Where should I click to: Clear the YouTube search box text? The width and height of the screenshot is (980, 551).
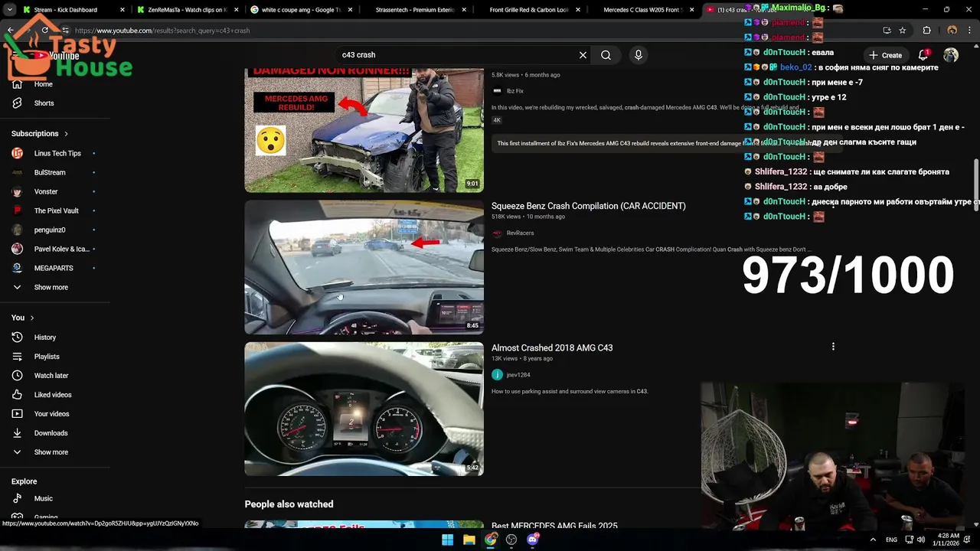pos(583,55)
